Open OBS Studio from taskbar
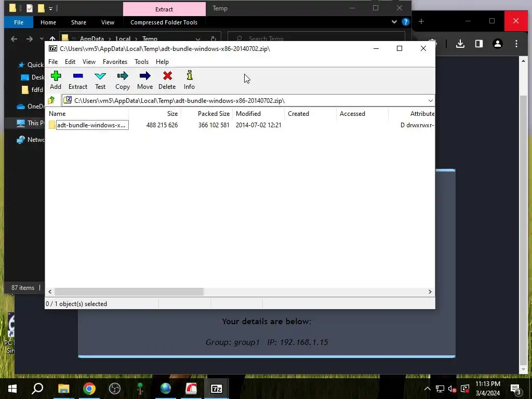 tap(115, 389)
